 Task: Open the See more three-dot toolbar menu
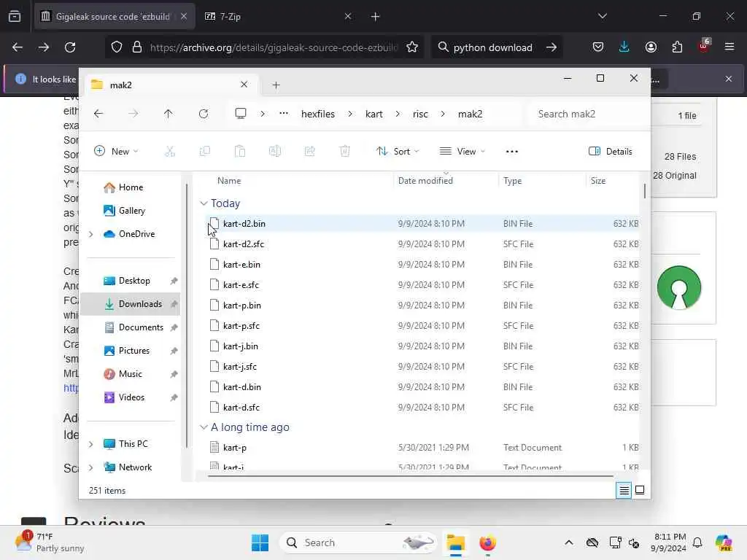tap(511, 152)
